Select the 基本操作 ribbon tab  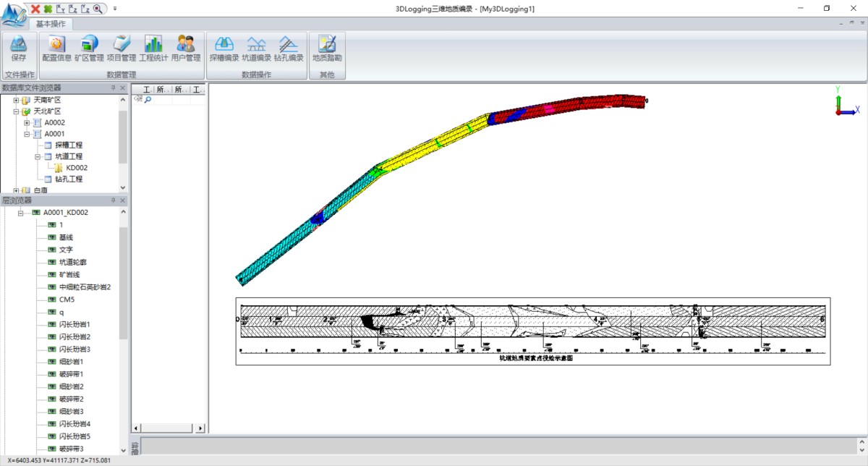(x=51, y=24)
